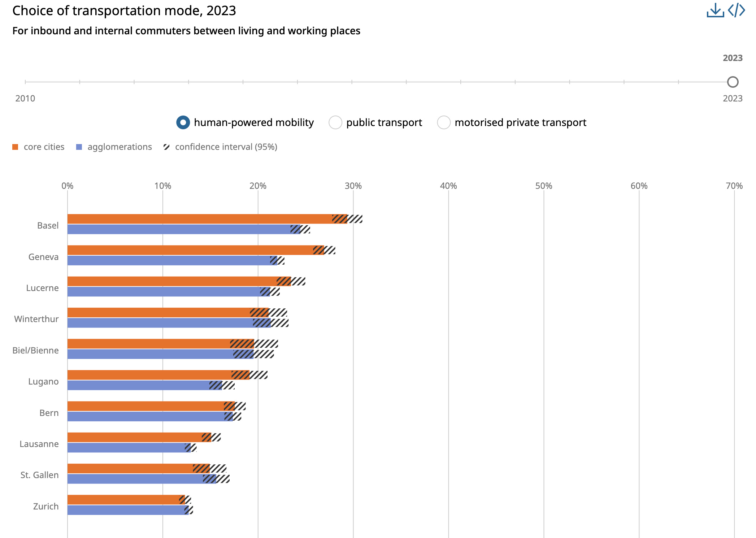This screenshot has height=538, width=756.
Task: Click the motorised private transport label text
Action: 520,122
